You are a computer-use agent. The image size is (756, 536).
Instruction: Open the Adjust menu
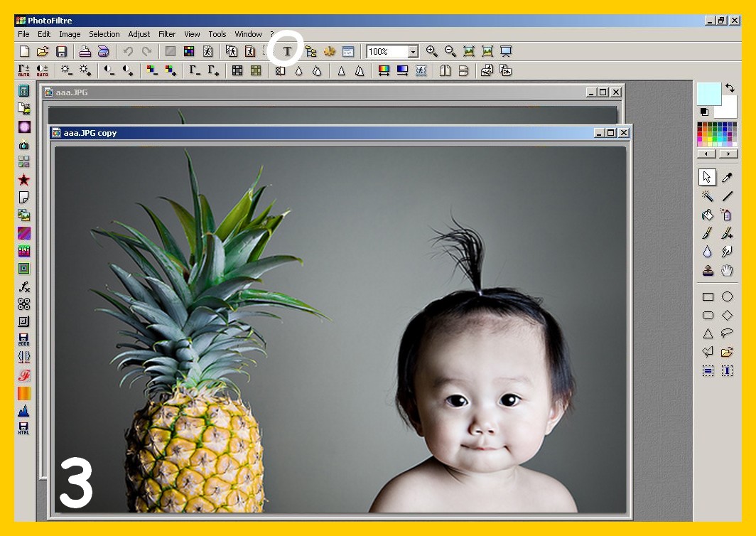click(139, 34)
